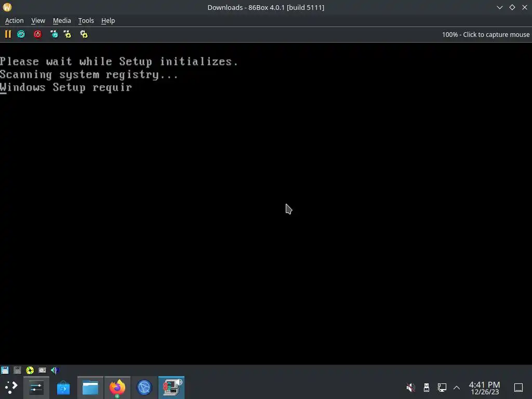Click the red power button icon
The width and height of the screenshot is (532, 399).
37,34
